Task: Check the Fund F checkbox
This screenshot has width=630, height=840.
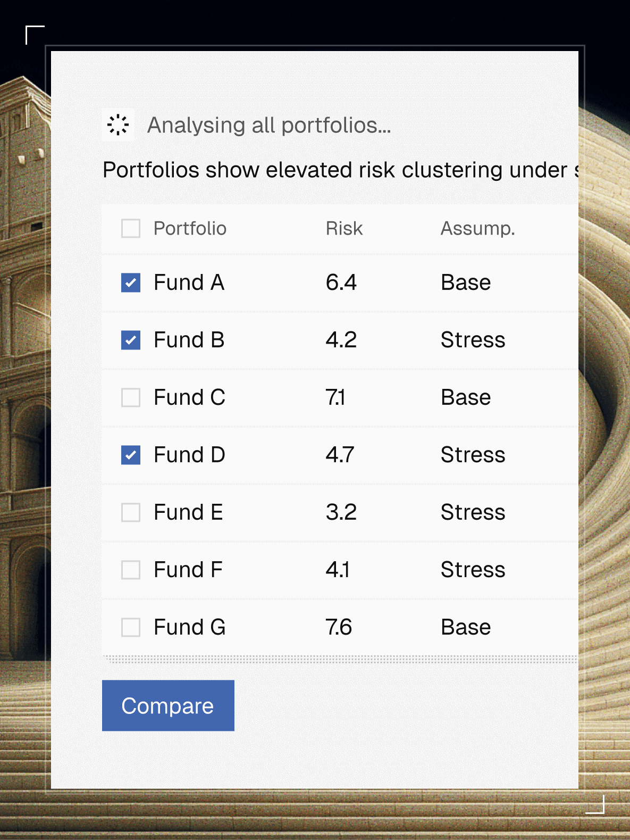Action: pyautogui.click(x=131, y=570)
